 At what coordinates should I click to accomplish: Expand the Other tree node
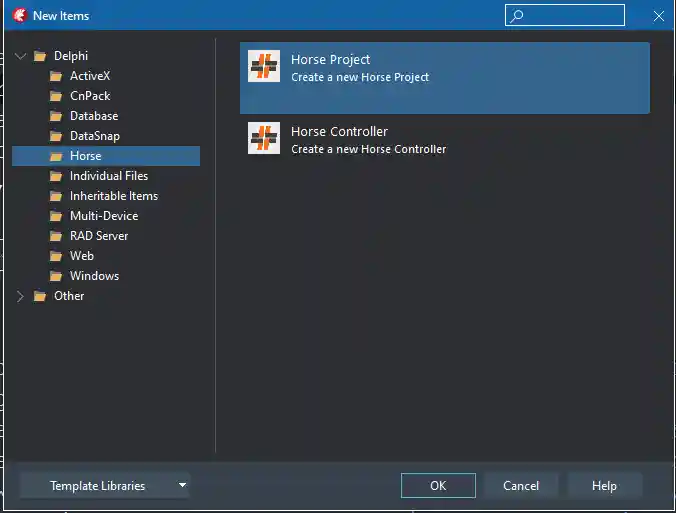click(x=20, y=296)
